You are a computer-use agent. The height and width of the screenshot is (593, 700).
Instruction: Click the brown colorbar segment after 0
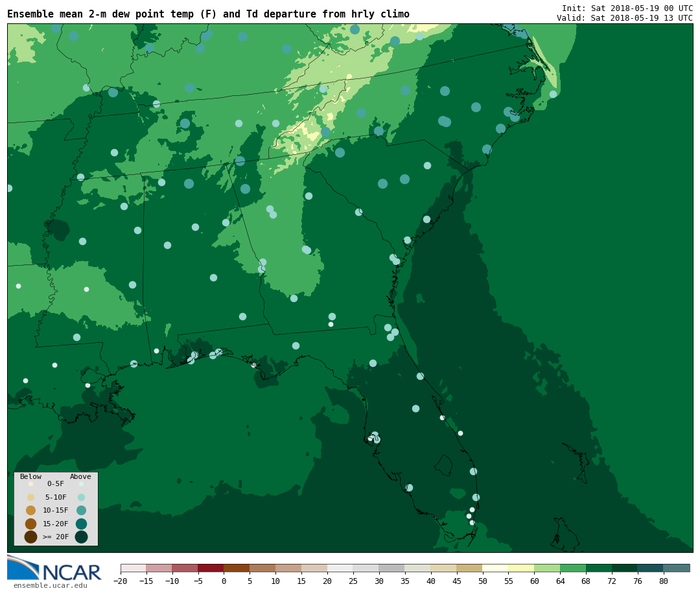237,568
